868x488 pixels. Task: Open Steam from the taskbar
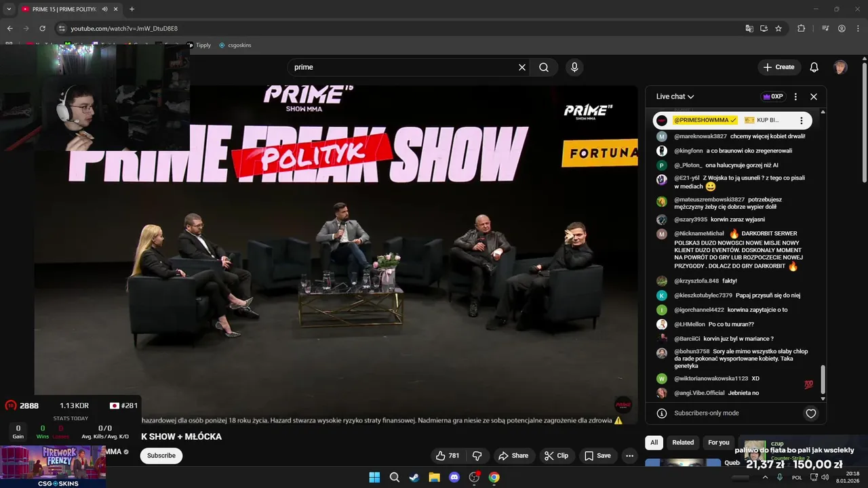[x=414, y=477]
